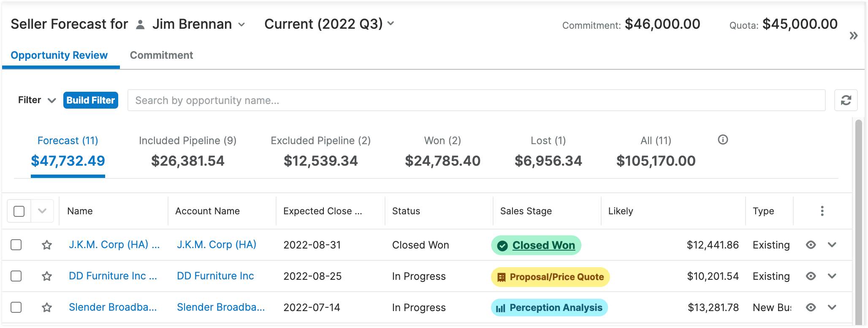Tick the checkbox for J.K.M. Corp row
The height and width of the screenshot is (328, 868).
tap(16, 245)
